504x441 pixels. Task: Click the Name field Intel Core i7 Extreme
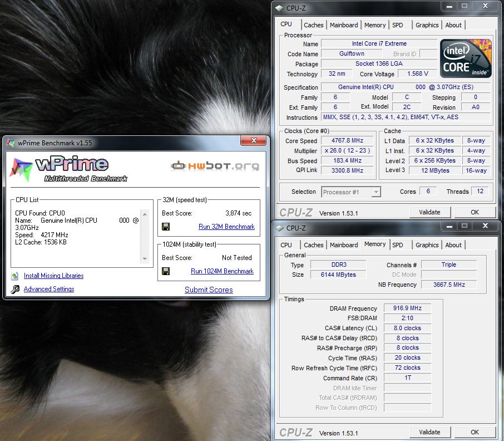[x=379, y=44]
